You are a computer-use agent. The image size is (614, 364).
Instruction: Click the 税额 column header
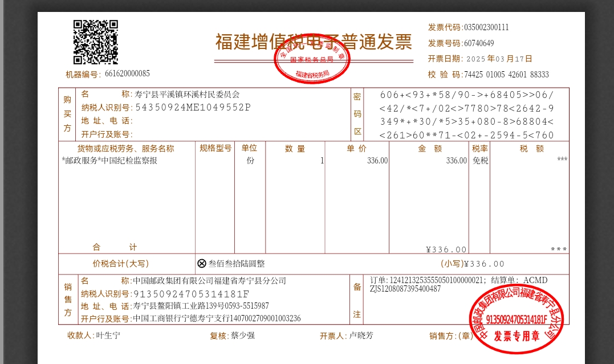point(532,148)
